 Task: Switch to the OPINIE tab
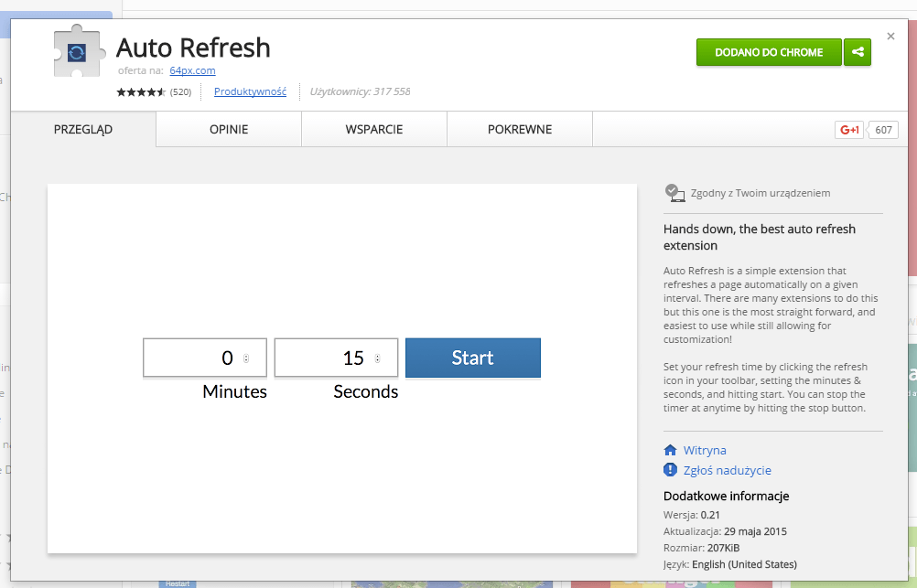229,130
